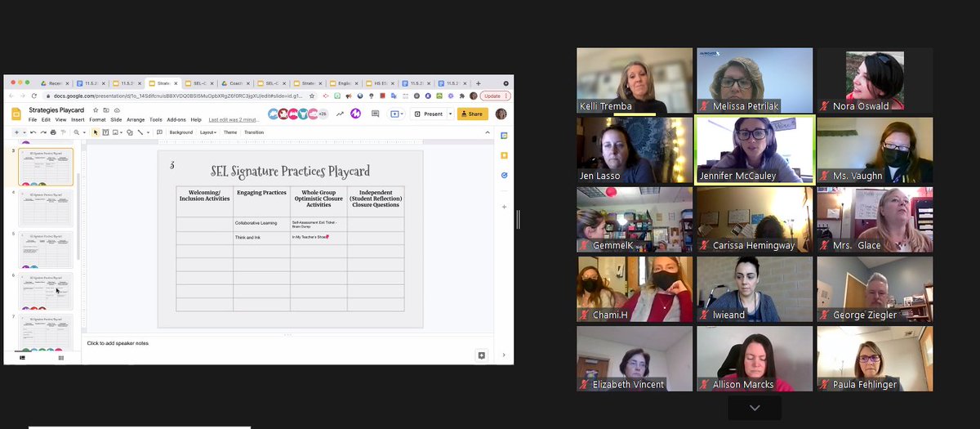Click the new slide plus button
The width and height of the screenshot is (980, 429).
pos(16,132)
